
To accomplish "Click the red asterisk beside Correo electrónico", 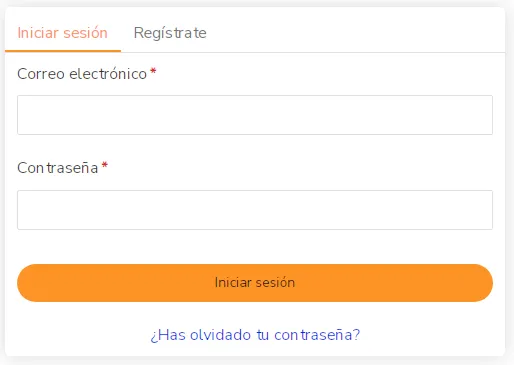I will pos(153,71).
